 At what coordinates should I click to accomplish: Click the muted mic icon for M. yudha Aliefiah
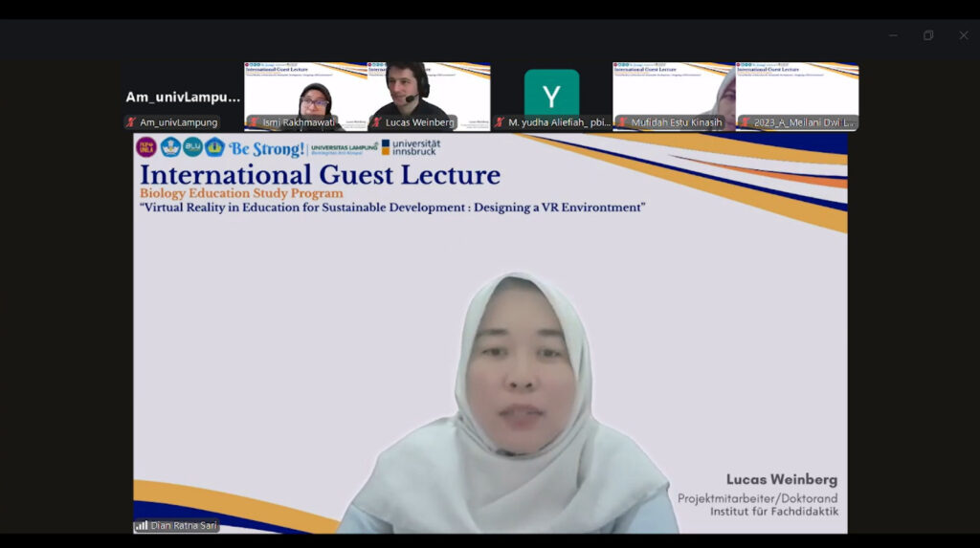[x=500, y=122]
